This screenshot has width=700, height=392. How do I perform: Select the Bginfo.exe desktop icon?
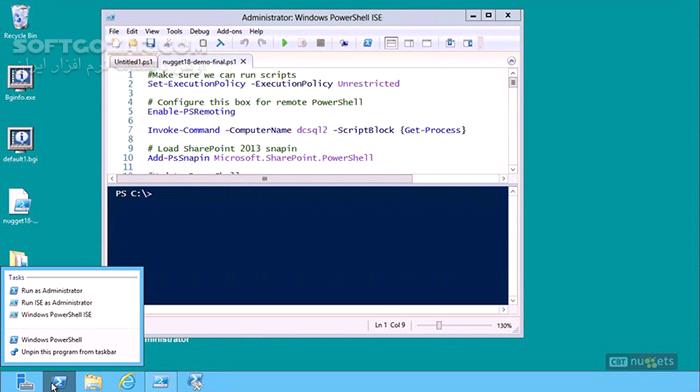20,83
